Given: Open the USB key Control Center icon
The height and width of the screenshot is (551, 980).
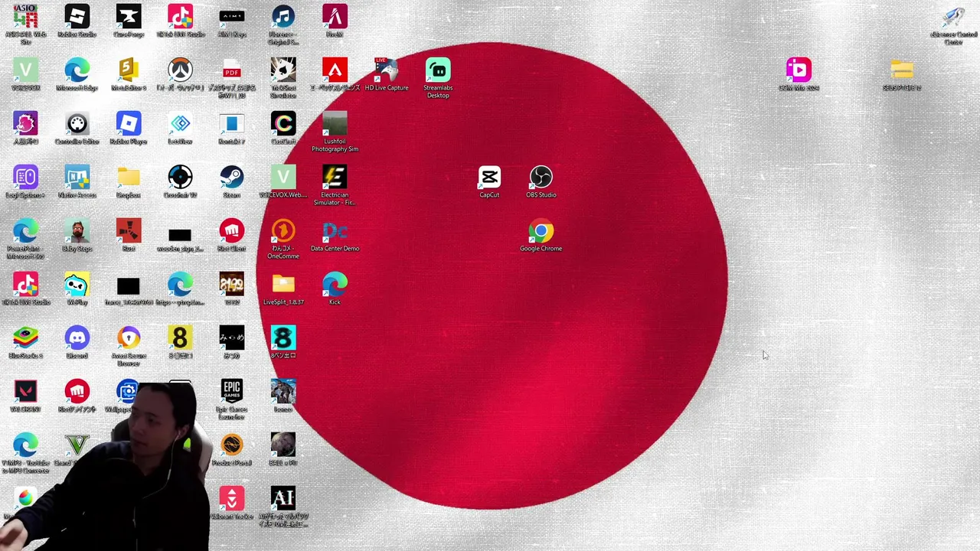Looking at the screenshot, I should 953,17.
